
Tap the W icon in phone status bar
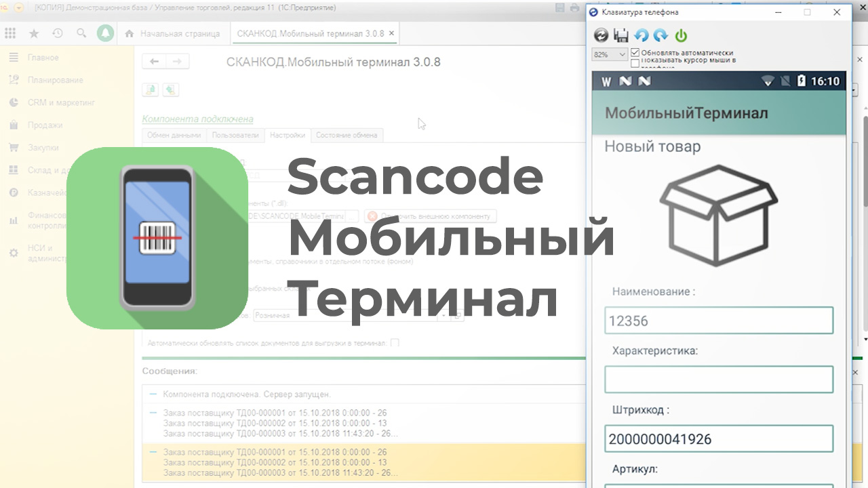point(606,81)
